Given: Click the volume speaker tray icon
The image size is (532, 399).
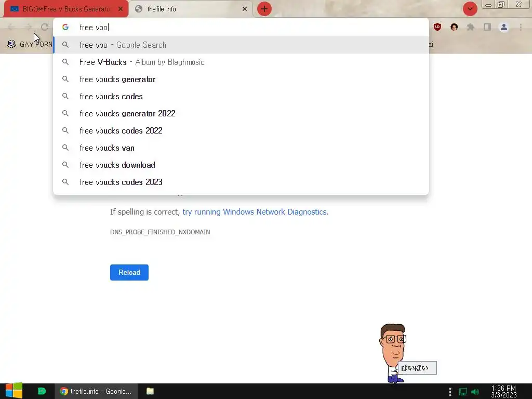Looking at the screenshot, I should point(475,392).
